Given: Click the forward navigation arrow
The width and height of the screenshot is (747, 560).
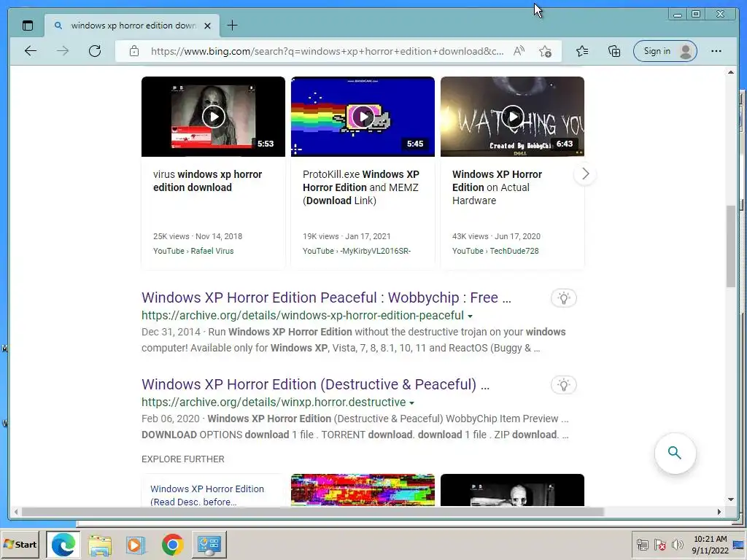Looking at the screenshot, I should pos(63,51).
